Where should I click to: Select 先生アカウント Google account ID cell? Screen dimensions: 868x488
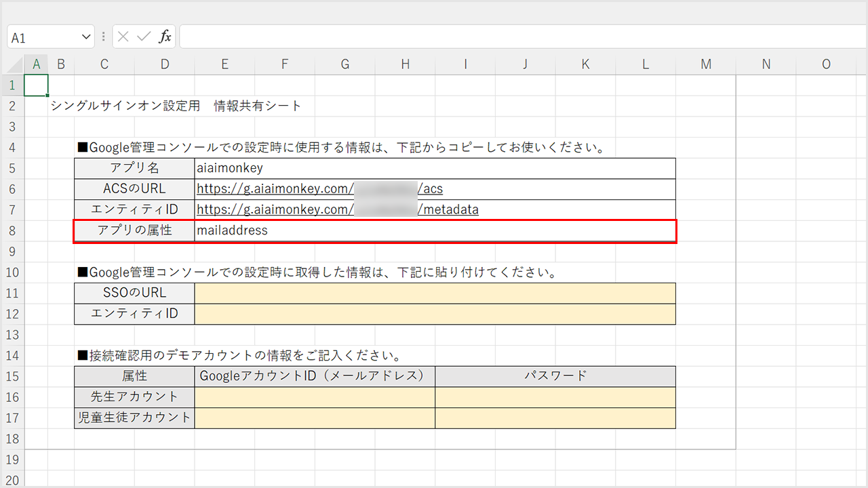click(x=315, y=397)
